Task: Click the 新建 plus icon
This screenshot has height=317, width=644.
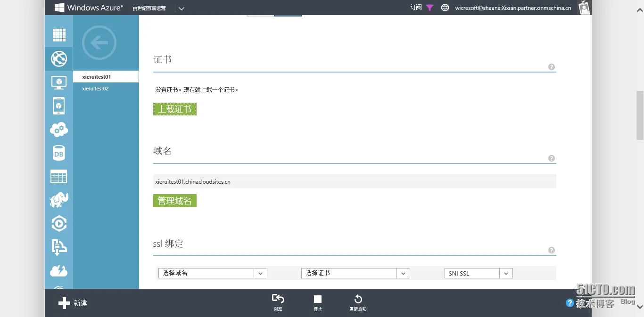Action: coord(64,303)
